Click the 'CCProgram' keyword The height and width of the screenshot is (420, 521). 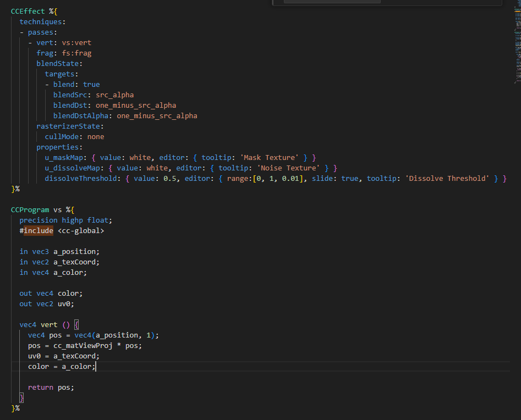pyautogui.click(x=30, y=210)
